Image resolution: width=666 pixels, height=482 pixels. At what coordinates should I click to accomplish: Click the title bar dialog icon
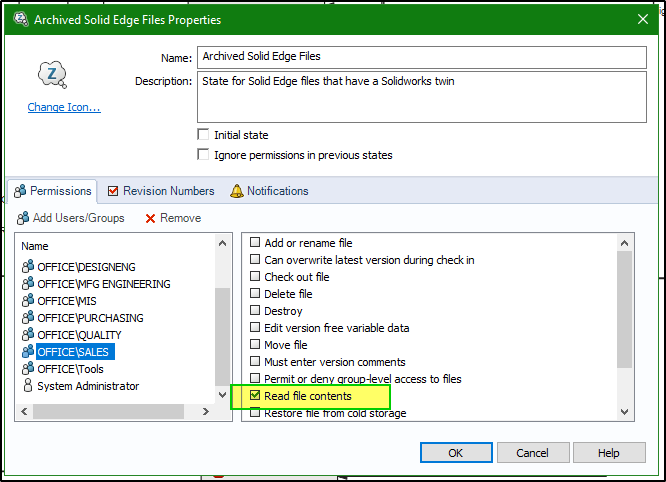coord(20,19)
